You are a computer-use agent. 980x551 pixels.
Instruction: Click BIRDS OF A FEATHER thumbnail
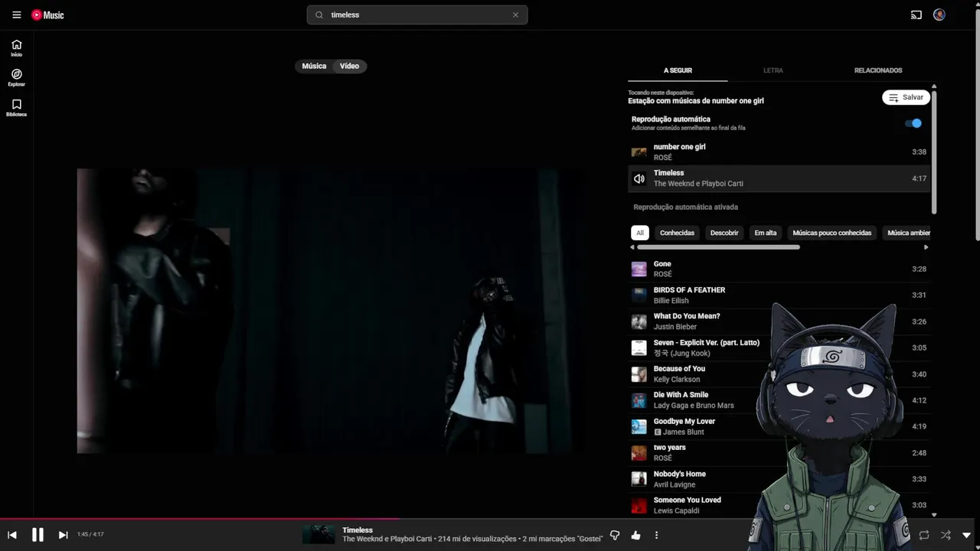tap(639, 295)
